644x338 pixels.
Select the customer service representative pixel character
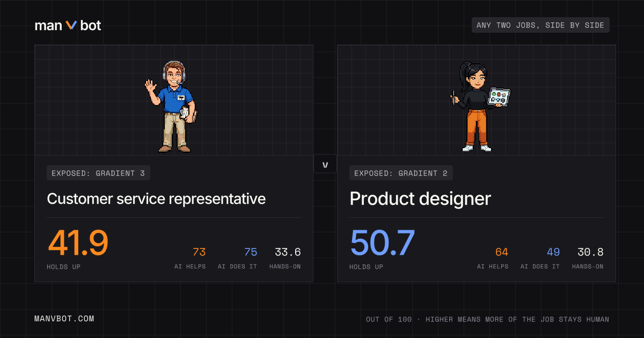tap(172, 106)
